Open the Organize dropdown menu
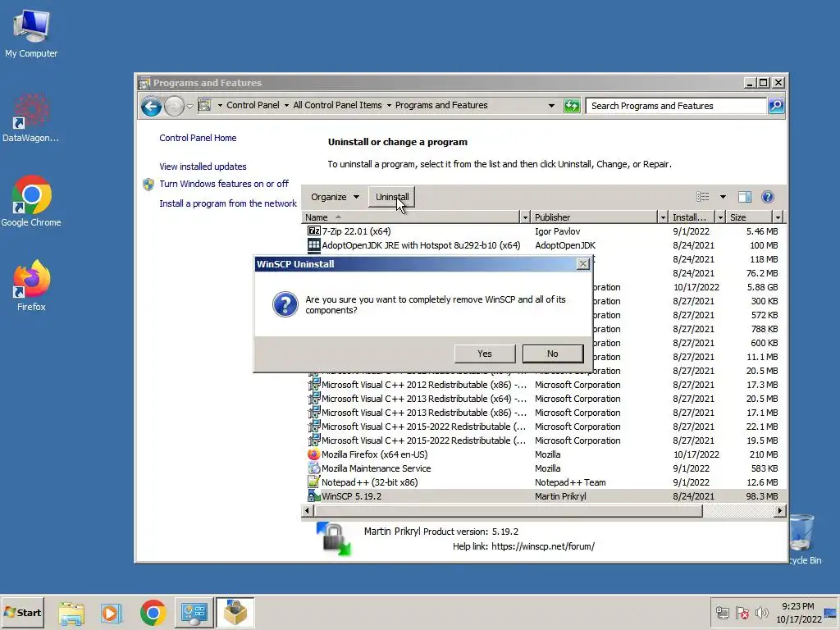 tap(335, 197)
